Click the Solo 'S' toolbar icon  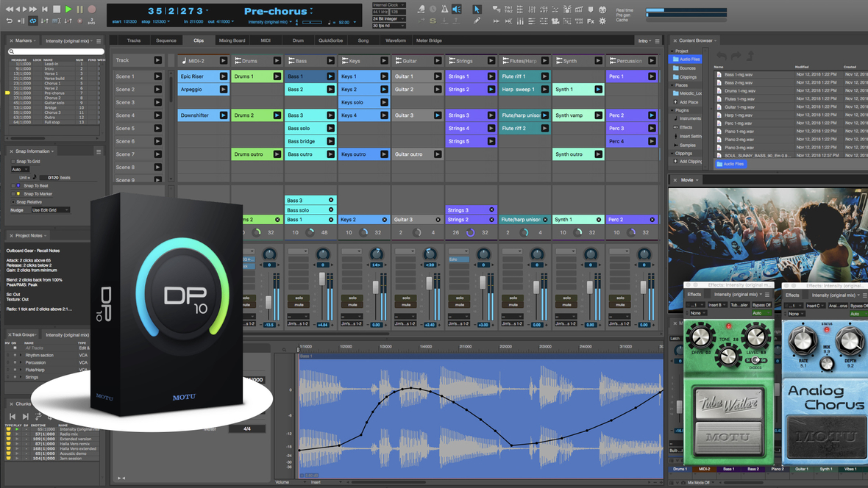(433, 21)
